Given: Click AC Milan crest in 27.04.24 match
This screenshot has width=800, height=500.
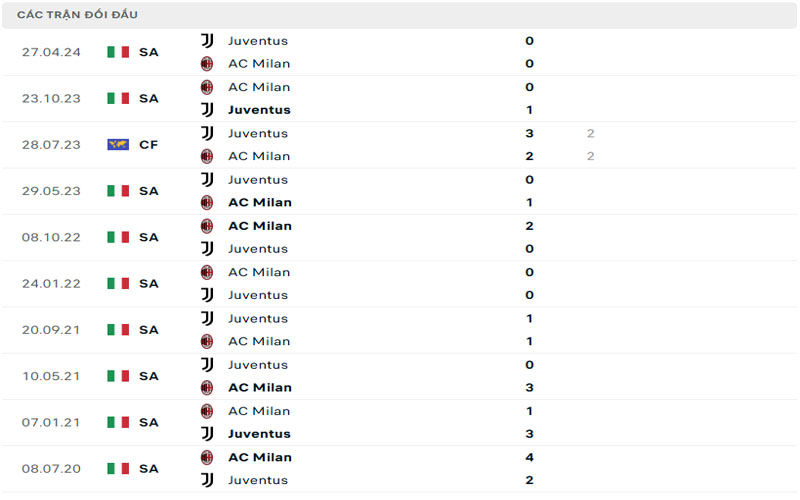Looking at the screenshot, I should pos(207,63).
